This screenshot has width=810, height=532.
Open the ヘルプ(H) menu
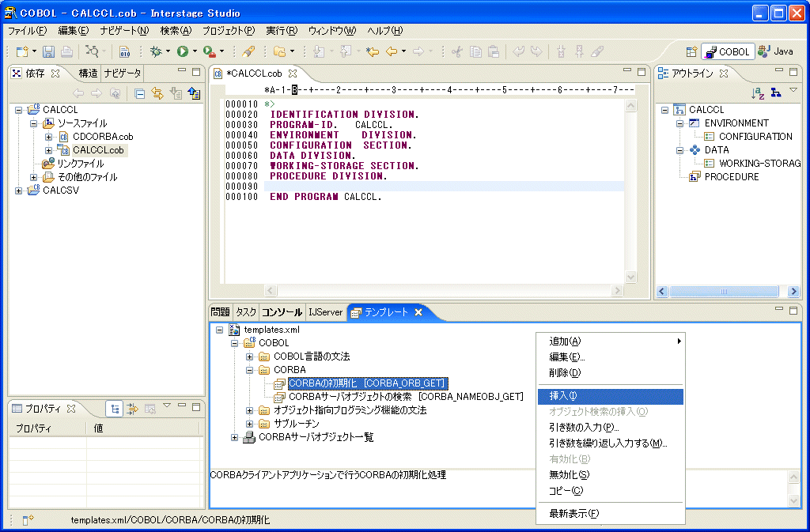pyautogui.click(x=385, y=31)
